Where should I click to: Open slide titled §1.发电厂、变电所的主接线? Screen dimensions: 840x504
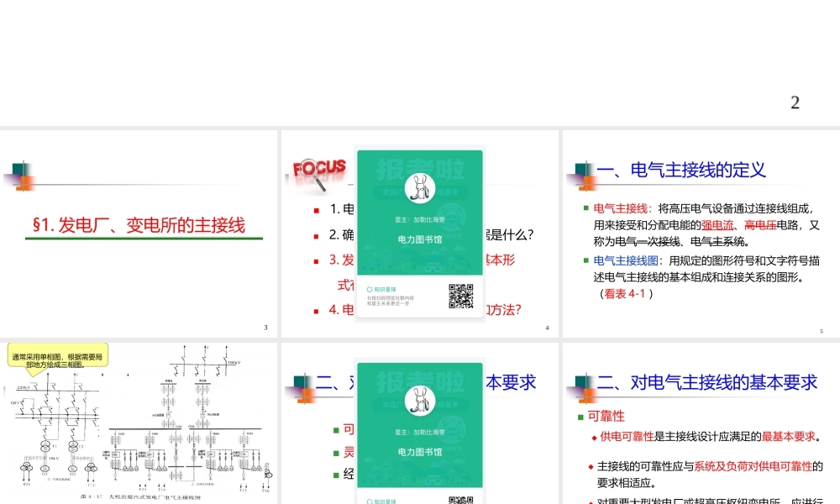pos(139,225)
